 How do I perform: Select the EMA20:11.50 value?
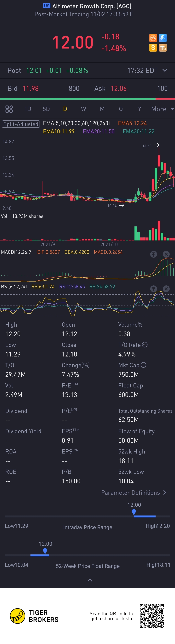99,131
